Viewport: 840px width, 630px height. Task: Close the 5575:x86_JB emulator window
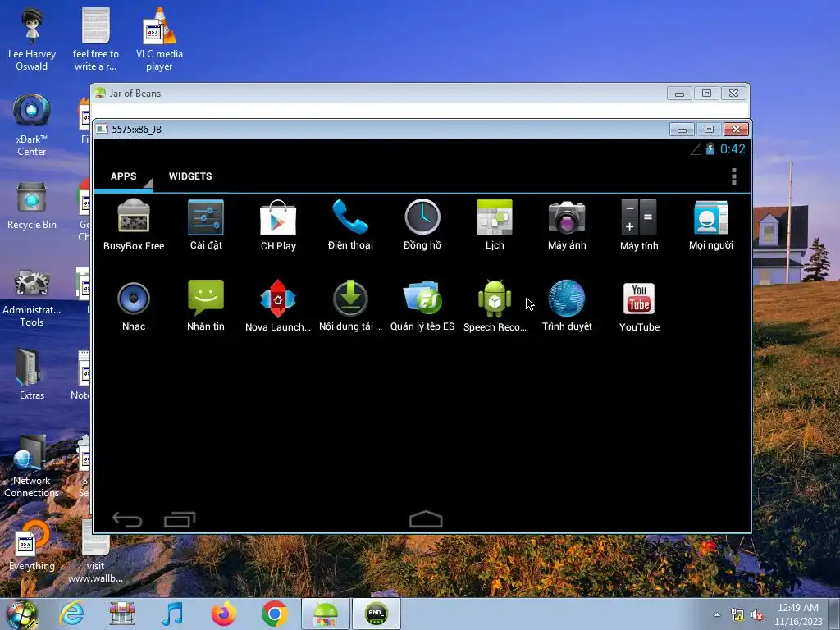coord(736,129)
